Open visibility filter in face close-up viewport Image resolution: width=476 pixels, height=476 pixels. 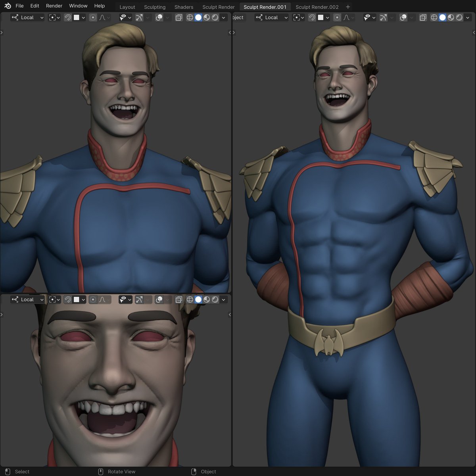point(125,299)
